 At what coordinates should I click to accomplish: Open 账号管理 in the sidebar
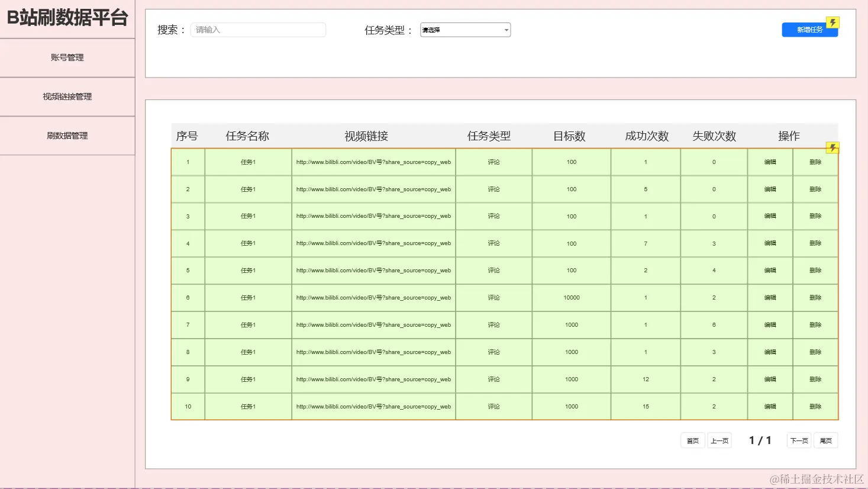[67, 57]
